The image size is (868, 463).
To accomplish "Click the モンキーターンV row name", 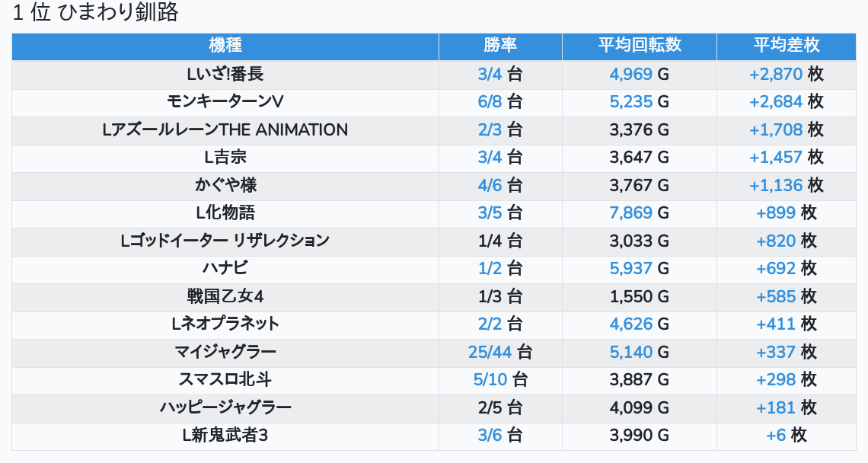I will coord(225,102).
